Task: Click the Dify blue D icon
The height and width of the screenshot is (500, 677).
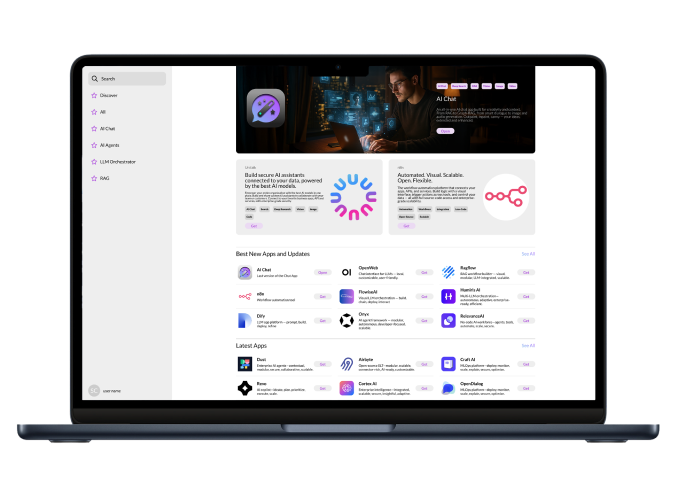Action: [x=244, y=321]
